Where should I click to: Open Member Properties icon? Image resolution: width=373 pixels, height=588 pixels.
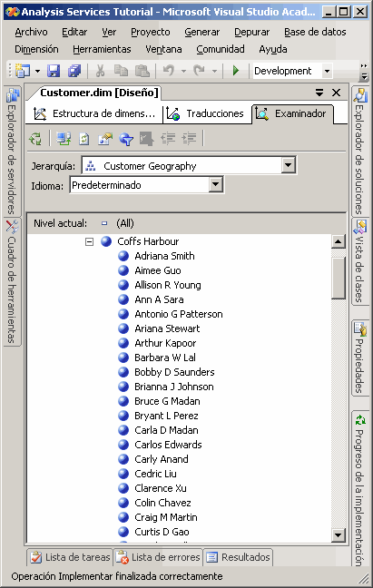(x=105, y=139)
